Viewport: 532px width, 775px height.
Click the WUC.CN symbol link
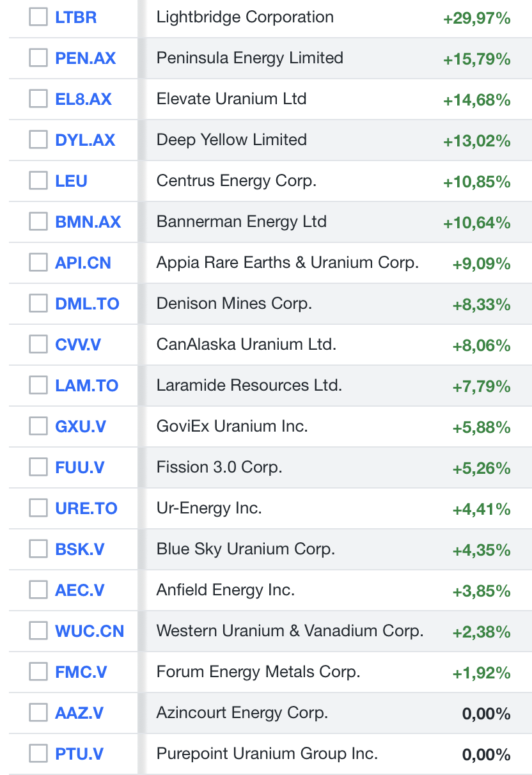click(90, 631)
